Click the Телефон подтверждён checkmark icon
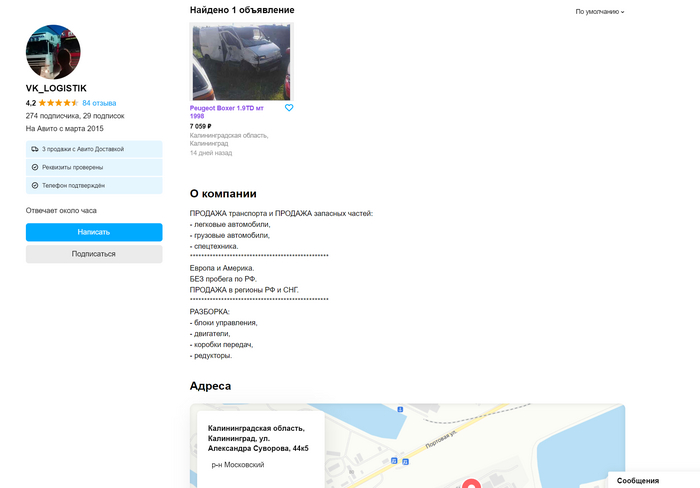This screenshot has width=700, height=488. [x=35, y=185]
